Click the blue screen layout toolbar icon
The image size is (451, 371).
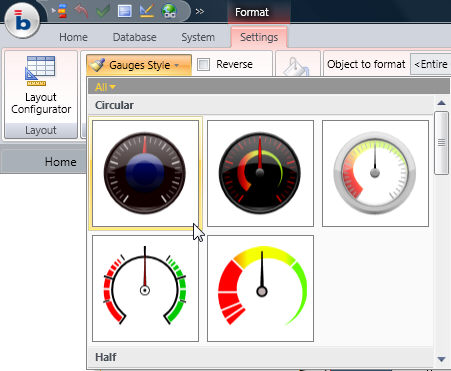[x=125, y=11]
